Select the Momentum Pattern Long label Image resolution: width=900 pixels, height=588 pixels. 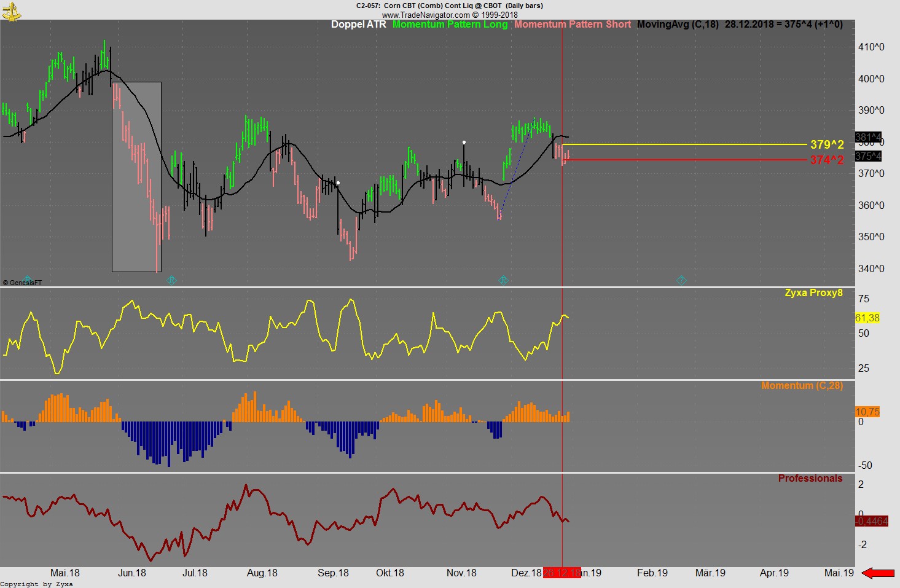450,25
